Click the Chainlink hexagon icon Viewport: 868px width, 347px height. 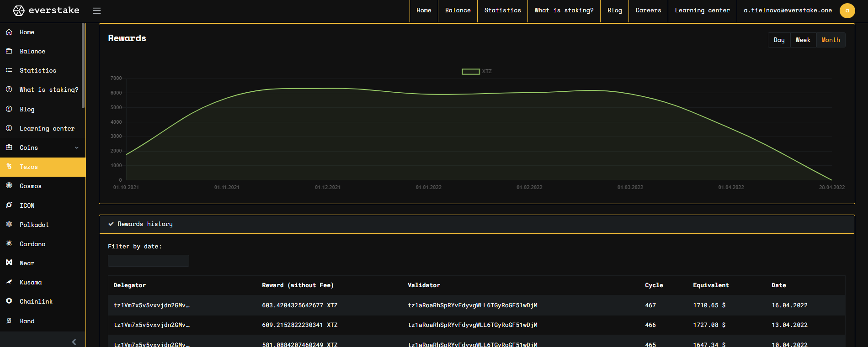coord(9,301)
